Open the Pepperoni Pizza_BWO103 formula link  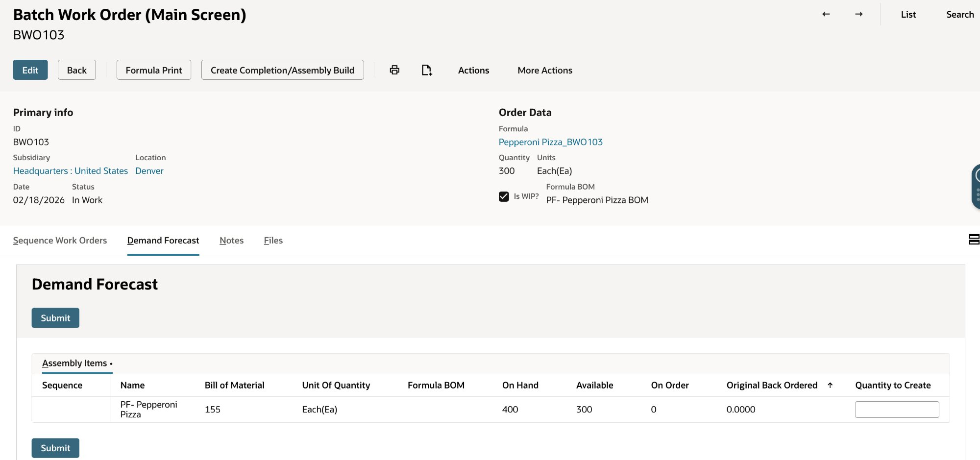550,142
